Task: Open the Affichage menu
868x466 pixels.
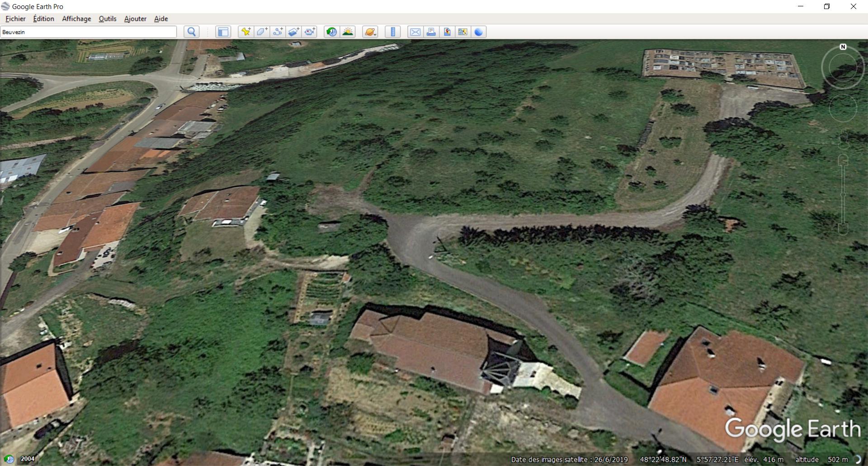Action: [x=76, y=19]
